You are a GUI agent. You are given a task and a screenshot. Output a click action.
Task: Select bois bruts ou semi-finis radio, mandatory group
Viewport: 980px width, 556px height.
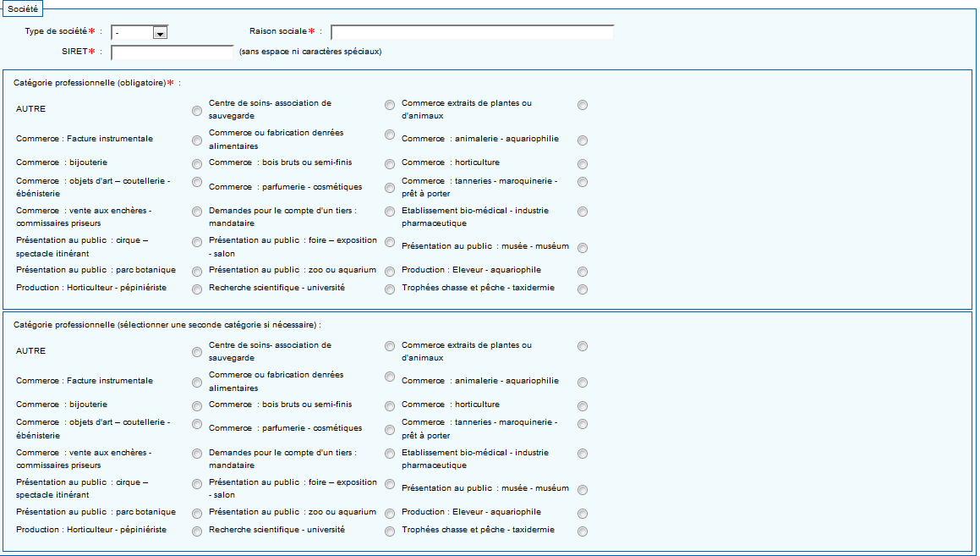(389, 164)
